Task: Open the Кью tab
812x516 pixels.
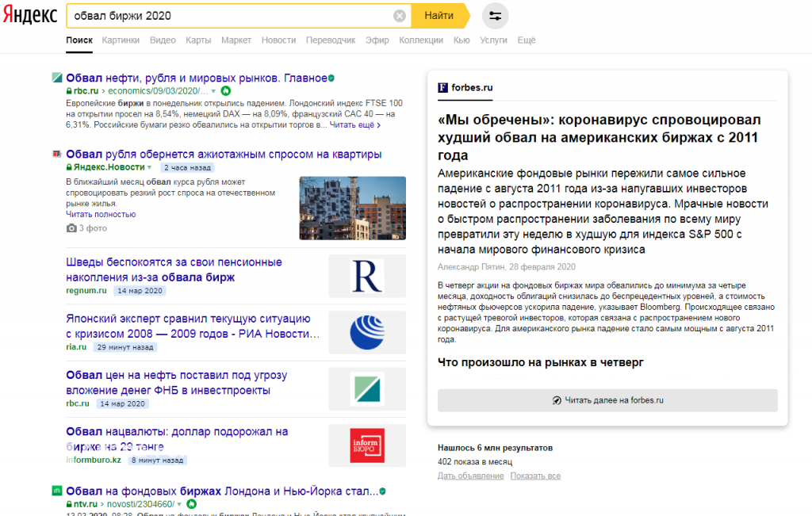Action: pyautogui.click(x=462, y=40)
